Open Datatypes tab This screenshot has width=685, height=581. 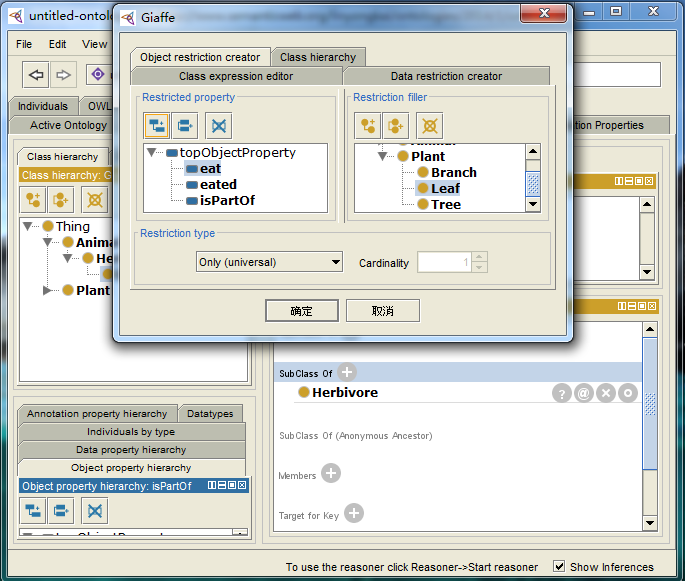[210, 414]
